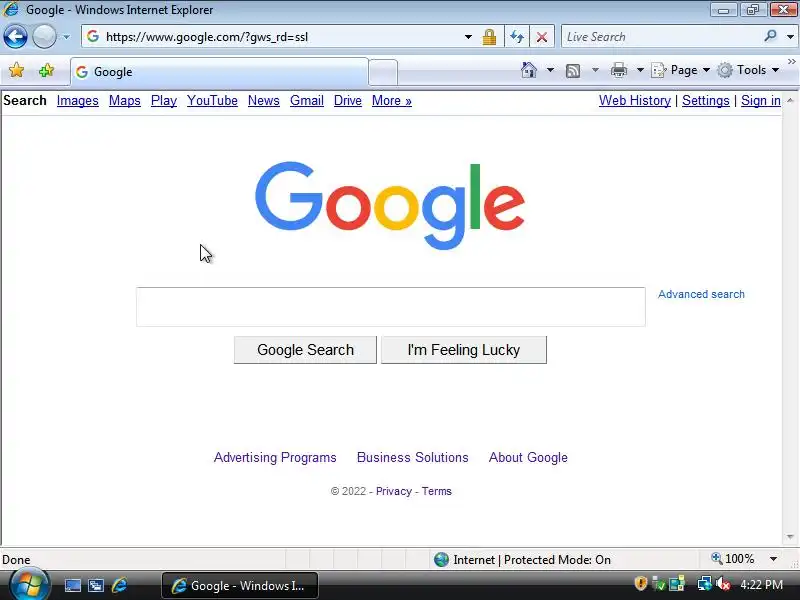Click the RSS feeds icon
Screen dimensions: 800x600
(573, 70)
